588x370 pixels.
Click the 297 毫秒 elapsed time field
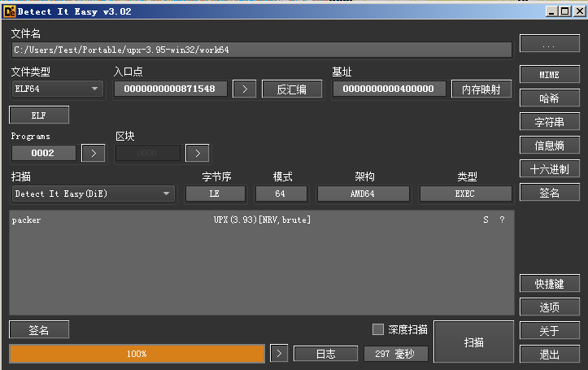click(395, 354)
